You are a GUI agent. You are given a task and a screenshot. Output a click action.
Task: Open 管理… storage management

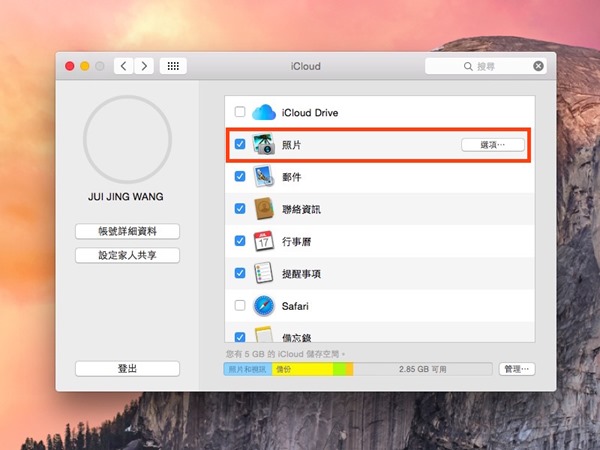[x=517, y=369]
